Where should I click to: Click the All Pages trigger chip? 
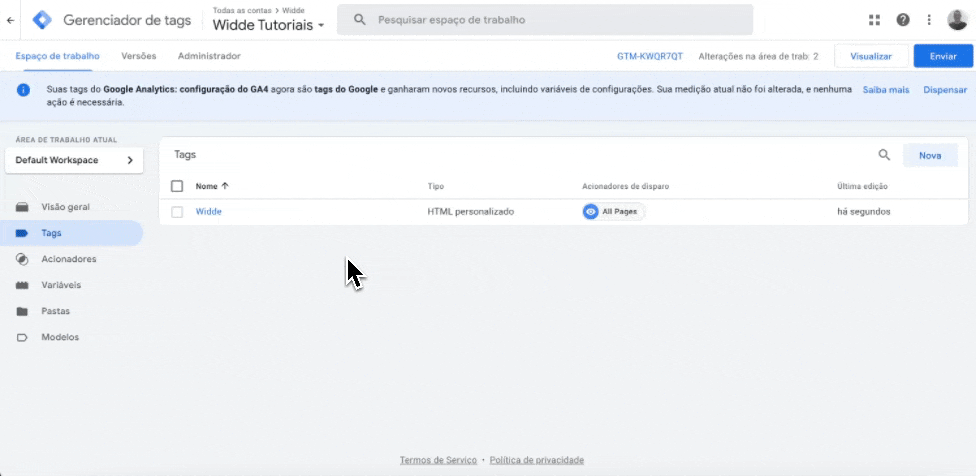tap(614, 212)
